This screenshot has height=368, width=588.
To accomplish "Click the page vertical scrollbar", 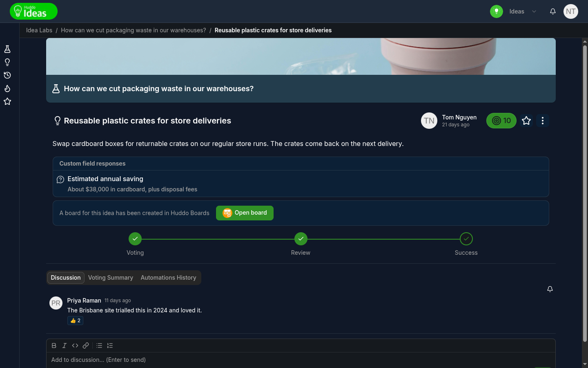I will [x=585, y=193].
